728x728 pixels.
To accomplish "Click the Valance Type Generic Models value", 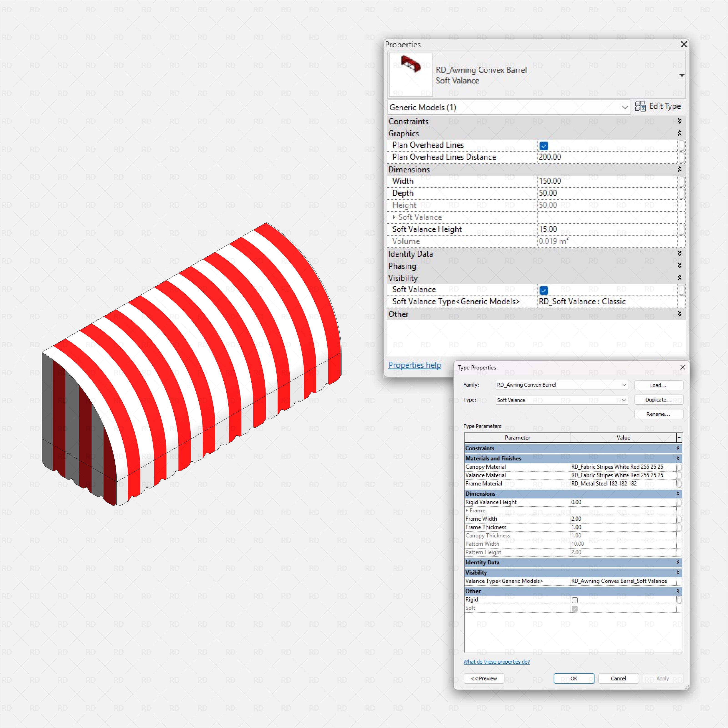I will (x=623, y=581).
